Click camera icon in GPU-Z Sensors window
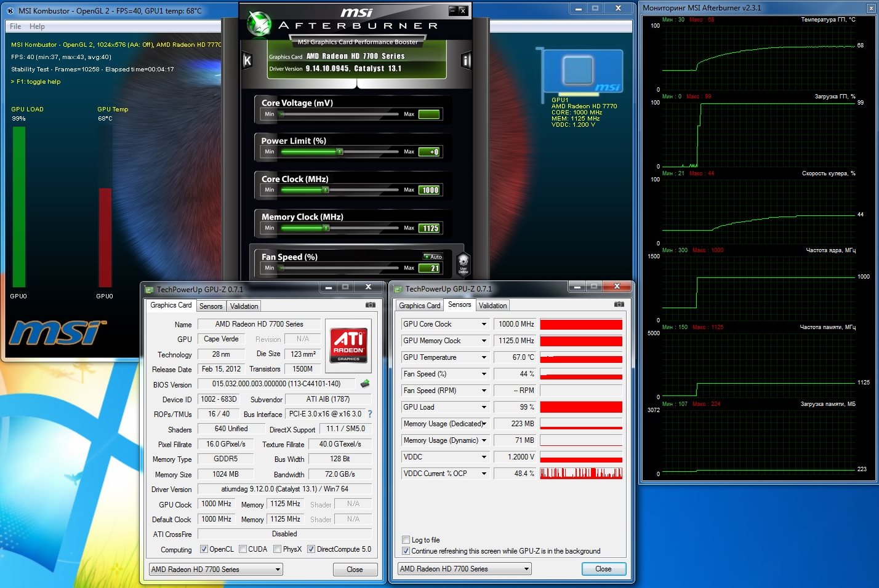Image resolution: width=879 pixels, height=588 pixels. coord(619,304)
